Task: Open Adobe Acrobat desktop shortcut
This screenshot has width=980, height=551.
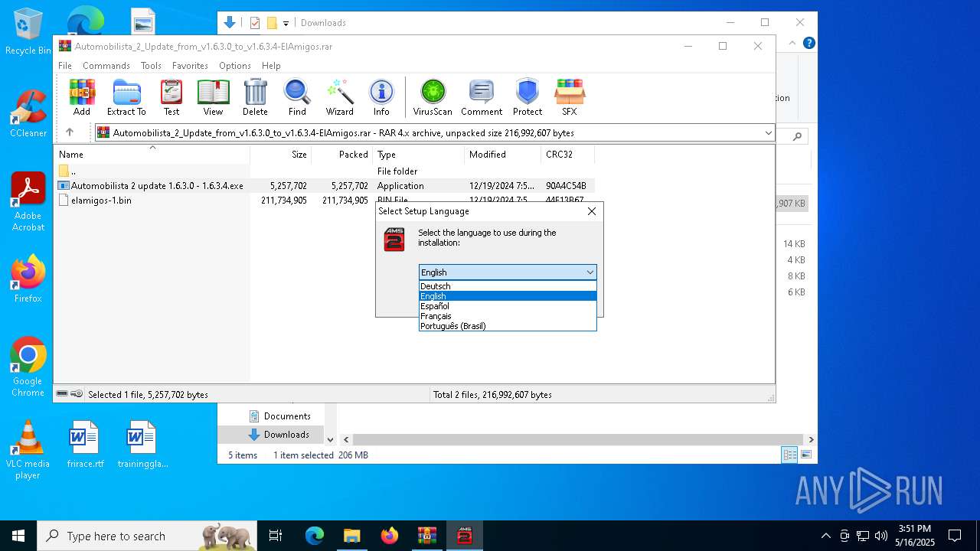Action: [28, 202]
